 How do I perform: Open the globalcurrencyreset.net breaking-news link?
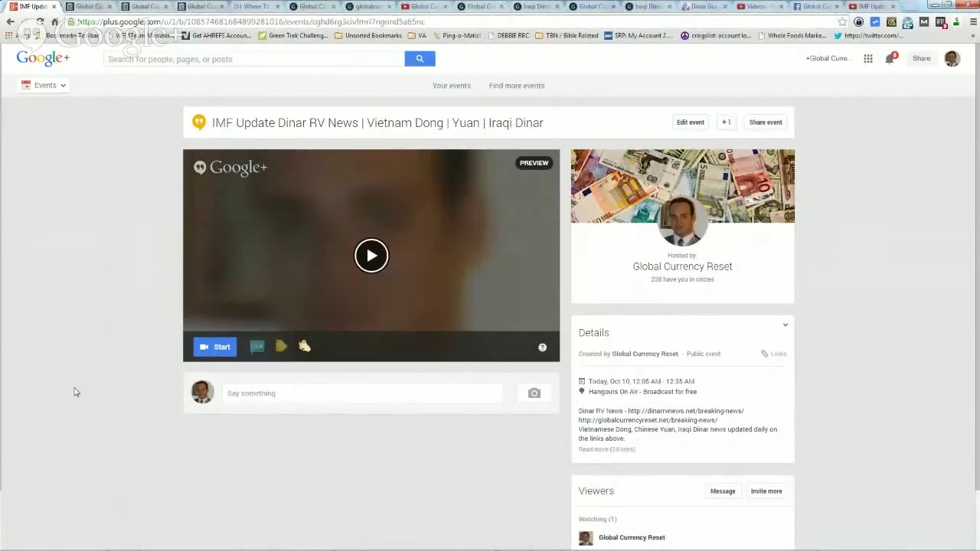pos(648,420)
